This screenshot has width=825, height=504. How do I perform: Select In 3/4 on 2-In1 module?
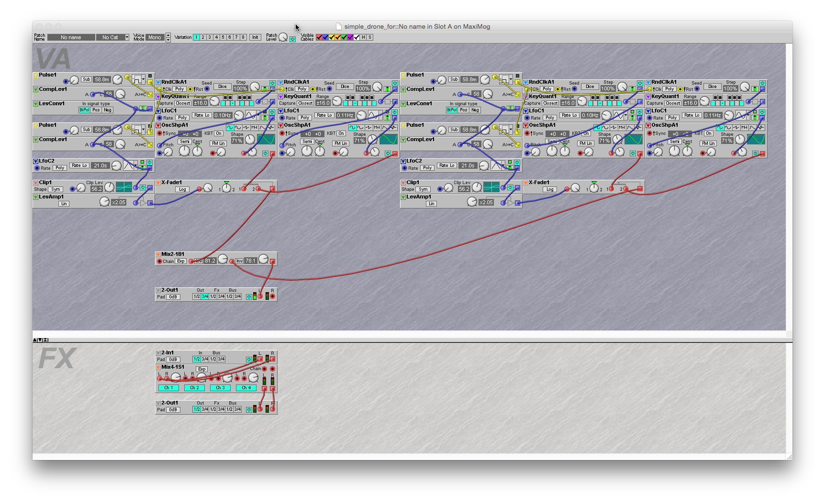pos(205,359)
